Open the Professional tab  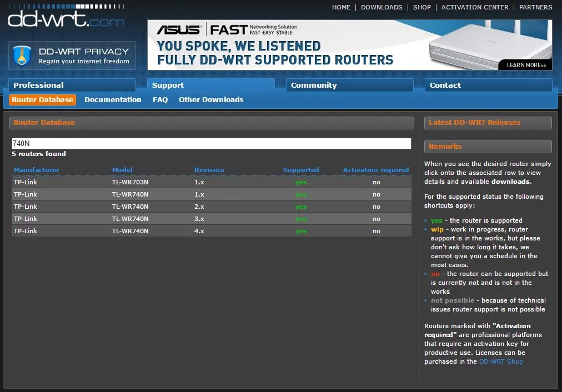[72, 86]
